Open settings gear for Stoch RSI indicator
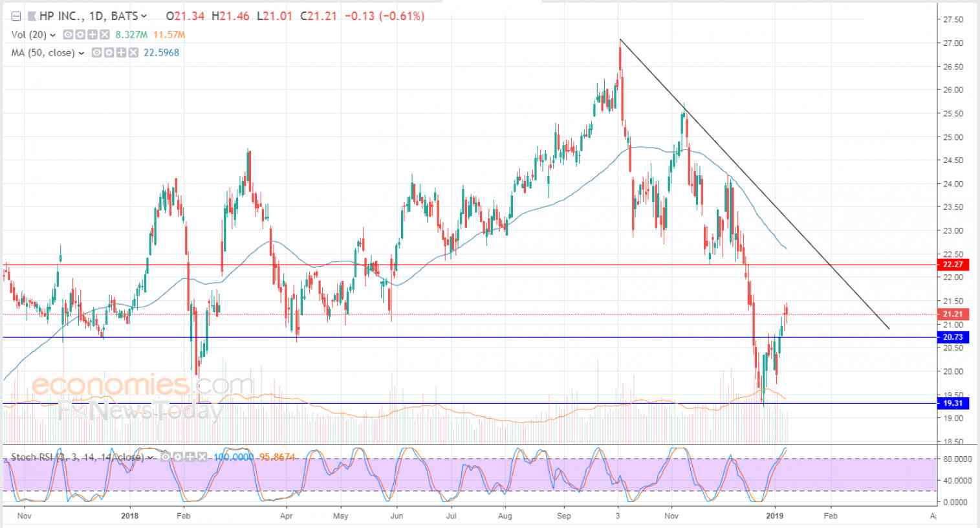The height and width of the screenshot is (528, 980). [178, 457]
